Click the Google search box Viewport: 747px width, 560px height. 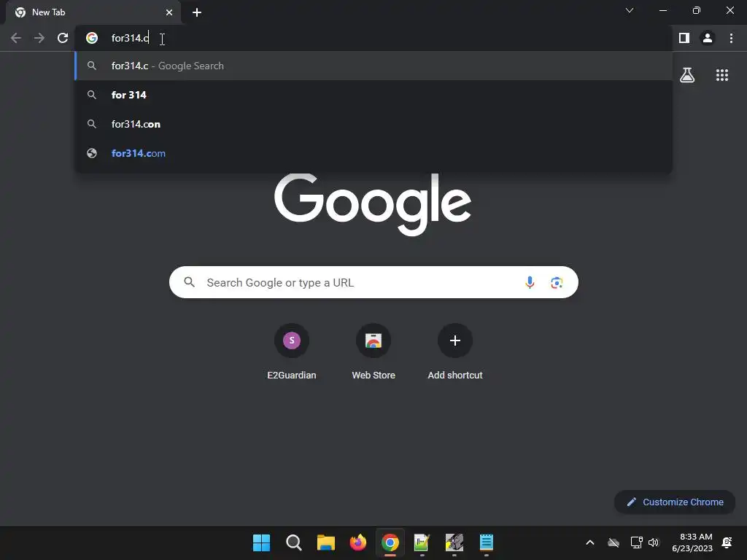tap(373, 282)
